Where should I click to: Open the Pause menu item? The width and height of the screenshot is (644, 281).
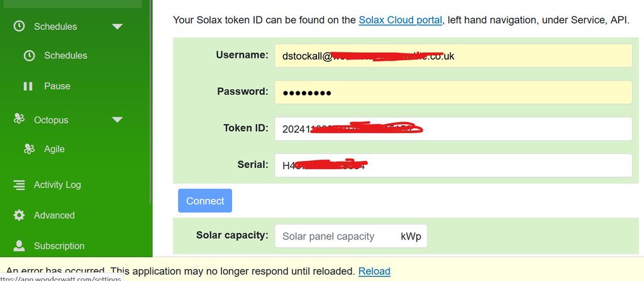[x=57, y=86]
